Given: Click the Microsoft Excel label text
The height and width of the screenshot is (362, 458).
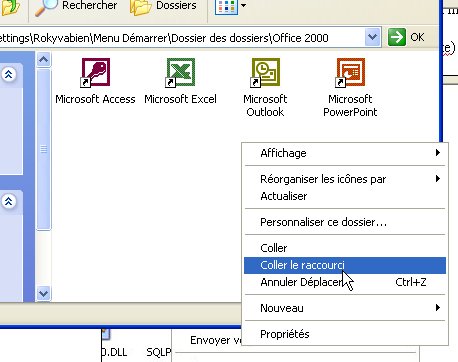Looking at the screenshot, I should [x=180, y=99].
